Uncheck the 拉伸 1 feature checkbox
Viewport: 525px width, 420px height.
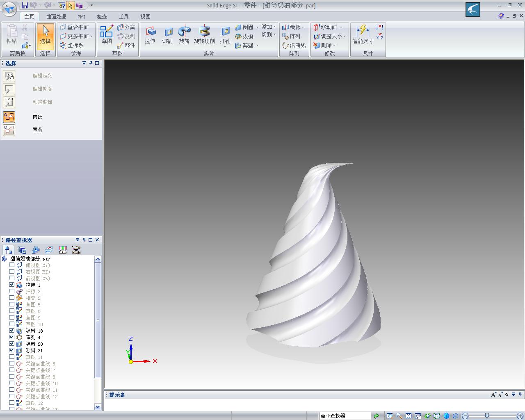tap(12, 285)
